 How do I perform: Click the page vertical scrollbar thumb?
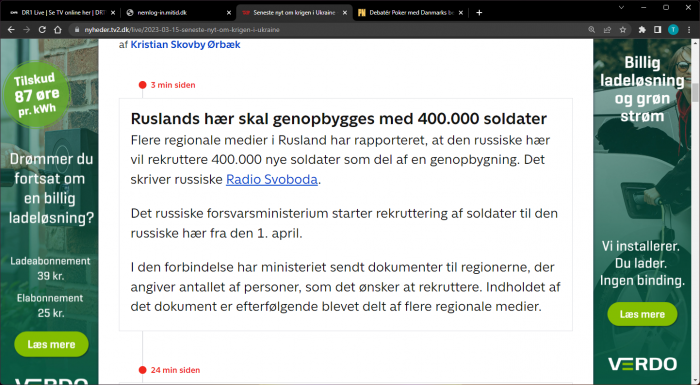pos(695,92)
